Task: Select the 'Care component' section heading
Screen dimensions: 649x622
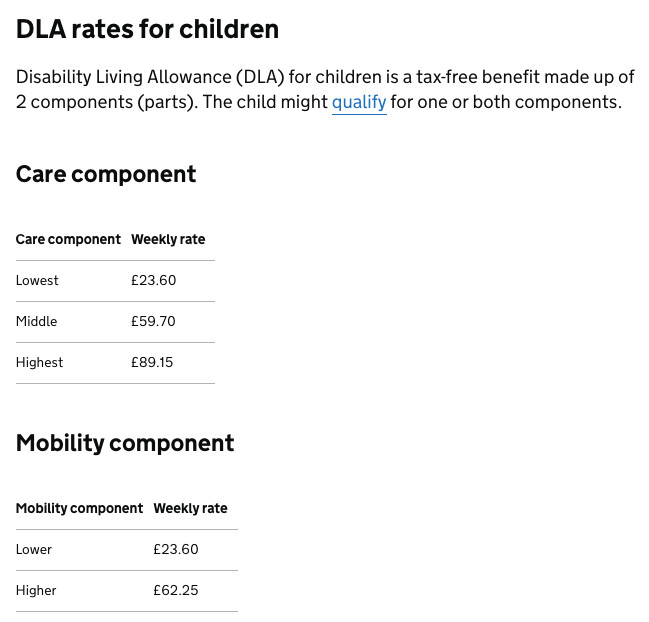Action: click(106, 174)
